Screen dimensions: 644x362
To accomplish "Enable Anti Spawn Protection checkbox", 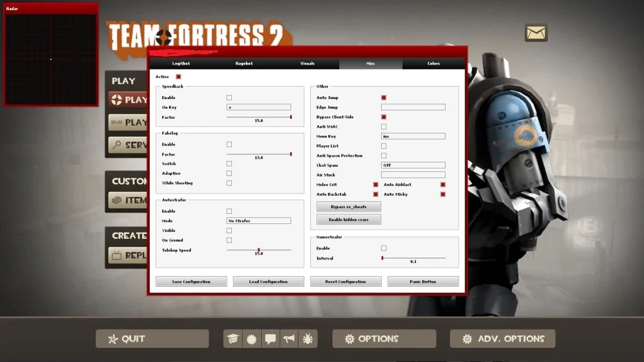I will [383, 156].
